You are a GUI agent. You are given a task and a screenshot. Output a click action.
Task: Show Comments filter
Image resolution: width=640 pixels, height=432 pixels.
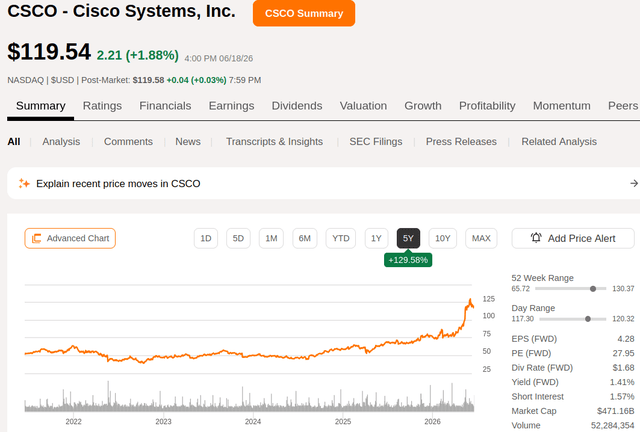click(128, 142)
